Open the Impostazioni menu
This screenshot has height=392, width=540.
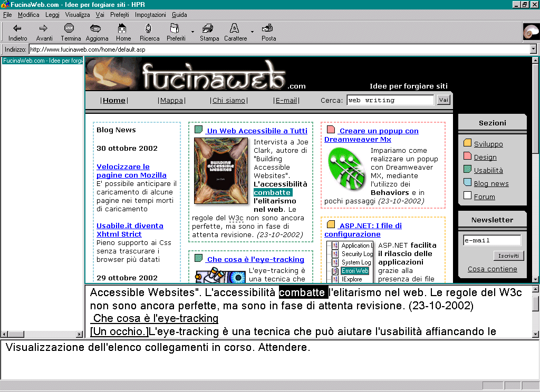[150, 15]
